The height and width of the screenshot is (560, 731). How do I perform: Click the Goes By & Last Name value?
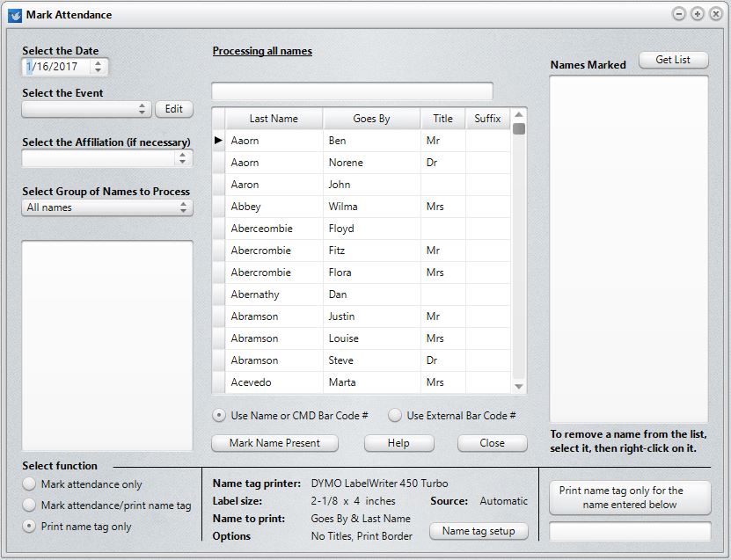click(361, 519)
